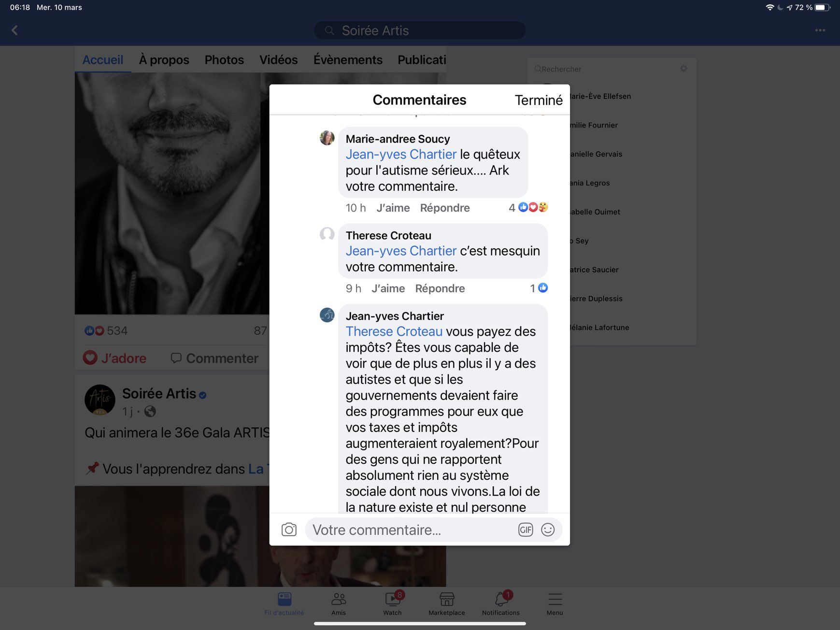Like Marie-andree Soucy's comment with J'aime
Screen dimensions: 840x630
(393, 208)
